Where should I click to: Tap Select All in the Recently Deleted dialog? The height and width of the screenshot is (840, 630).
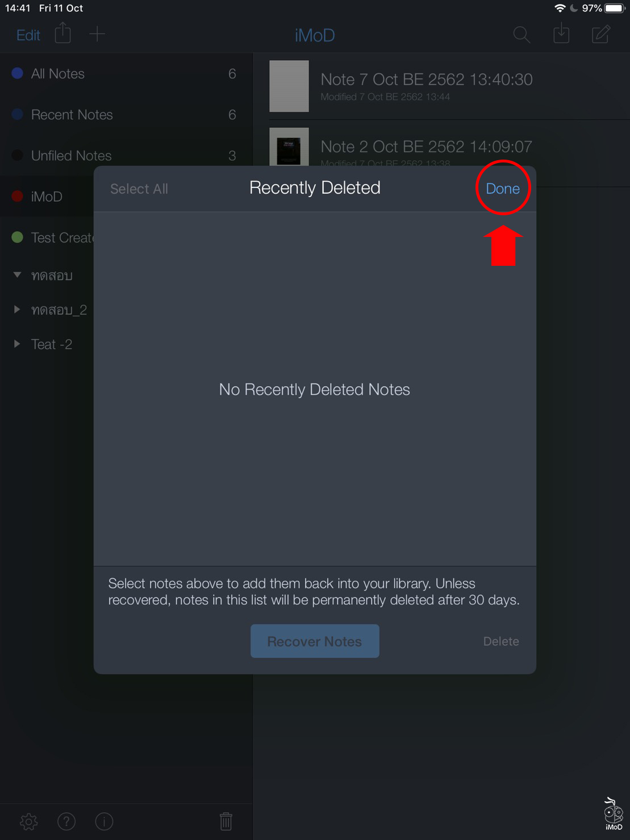[x=139, y=188]
